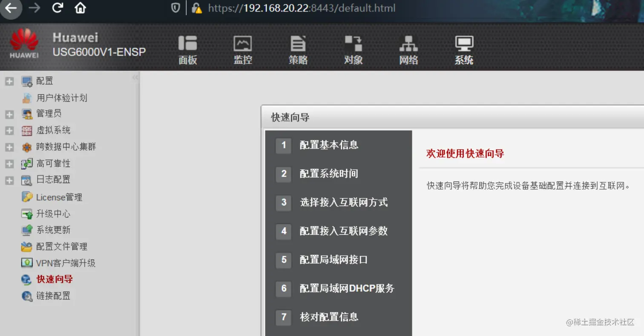This screenshot has width=644, height=336.
Task: Click the 链接配置 icon
Action: tap(27, 296)
